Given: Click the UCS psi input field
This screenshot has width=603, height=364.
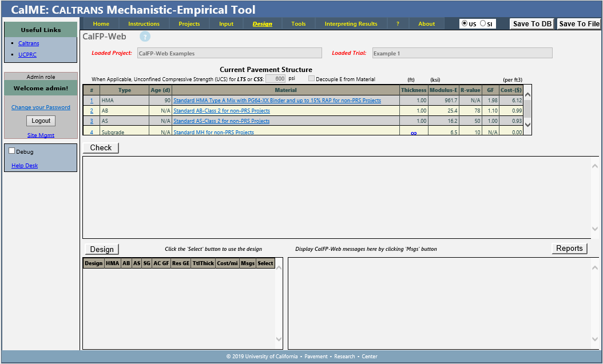Looking at the screenshot, I should (x=276, y=79).
